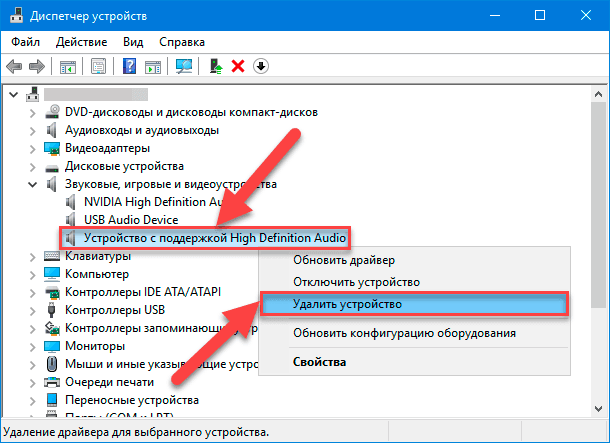
Task: Click the Видеоадаптеры display adapter icon
Action: pos(52,148)
